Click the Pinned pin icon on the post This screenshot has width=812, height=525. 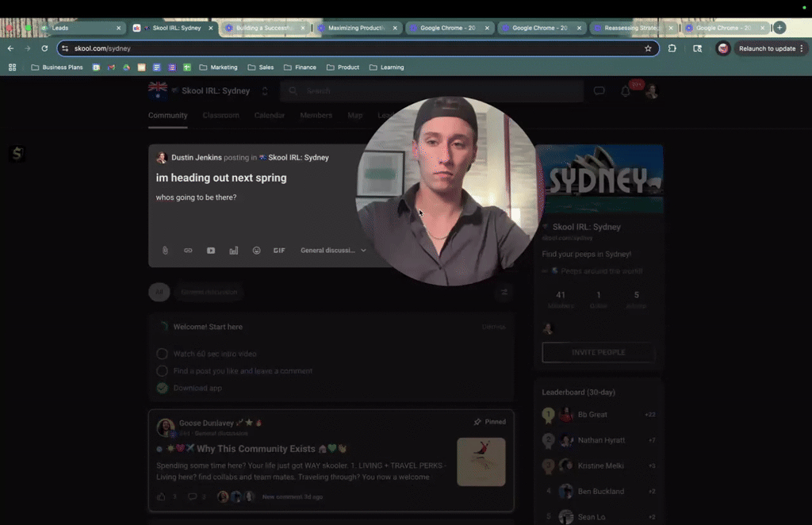tap(477, 422)
